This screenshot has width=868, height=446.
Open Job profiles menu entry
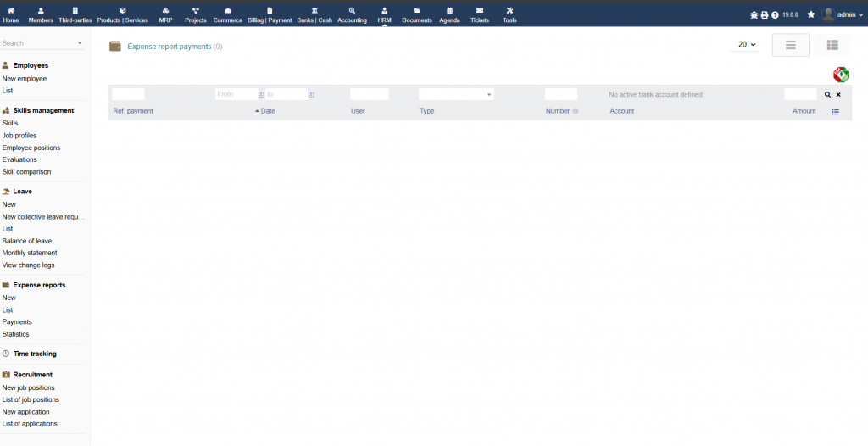point(19,135)
